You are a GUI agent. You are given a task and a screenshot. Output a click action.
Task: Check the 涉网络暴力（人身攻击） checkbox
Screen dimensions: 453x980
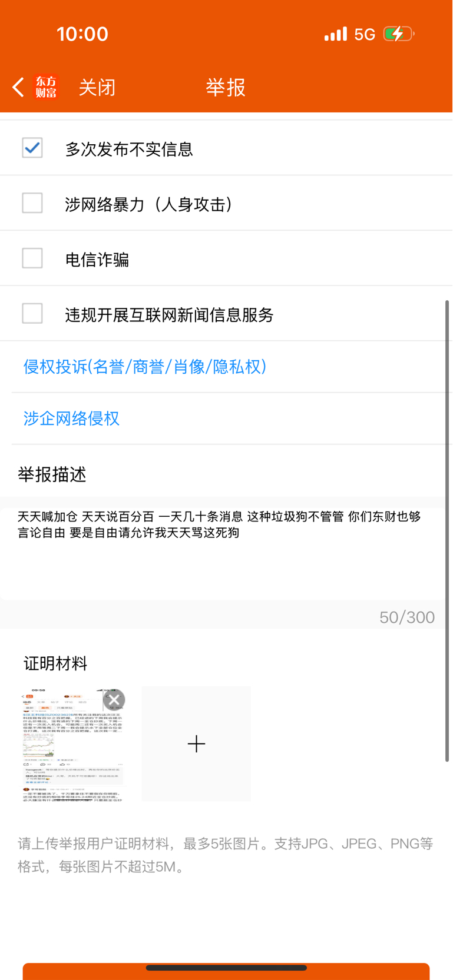32,203
